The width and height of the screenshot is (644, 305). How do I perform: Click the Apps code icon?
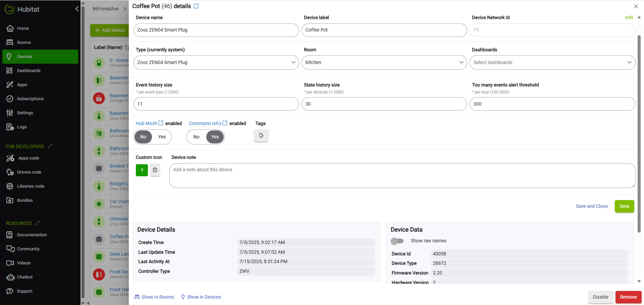[x=10, y=158]
